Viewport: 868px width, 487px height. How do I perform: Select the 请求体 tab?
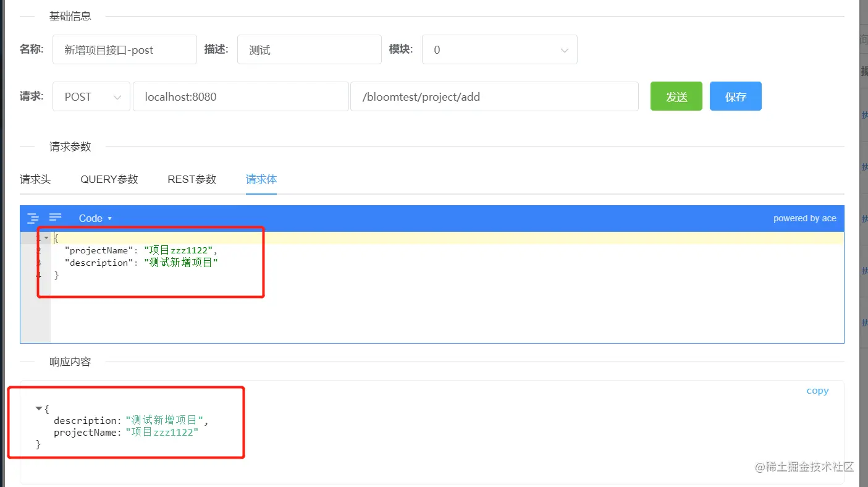point(261,179)
